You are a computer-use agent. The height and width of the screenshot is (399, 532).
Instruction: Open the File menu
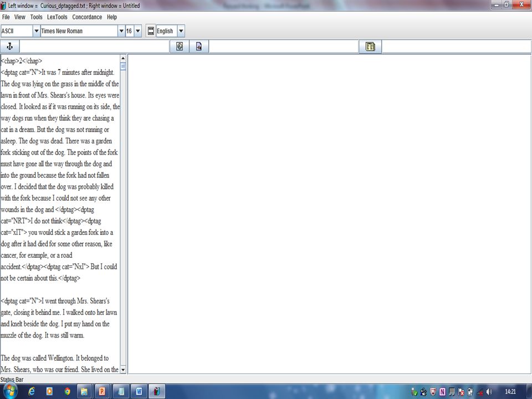pyautogui.click(x=6, y=17)
